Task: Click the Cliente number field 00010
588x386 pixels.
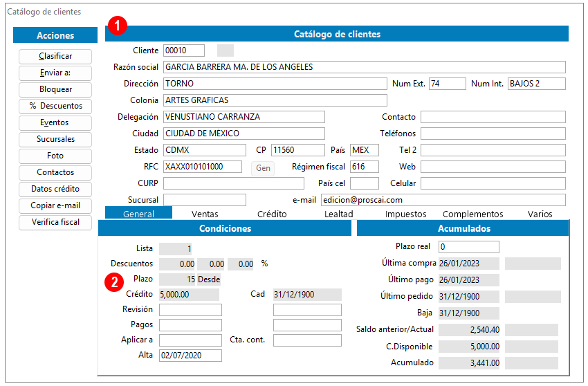Action: (x=184, y=50)
